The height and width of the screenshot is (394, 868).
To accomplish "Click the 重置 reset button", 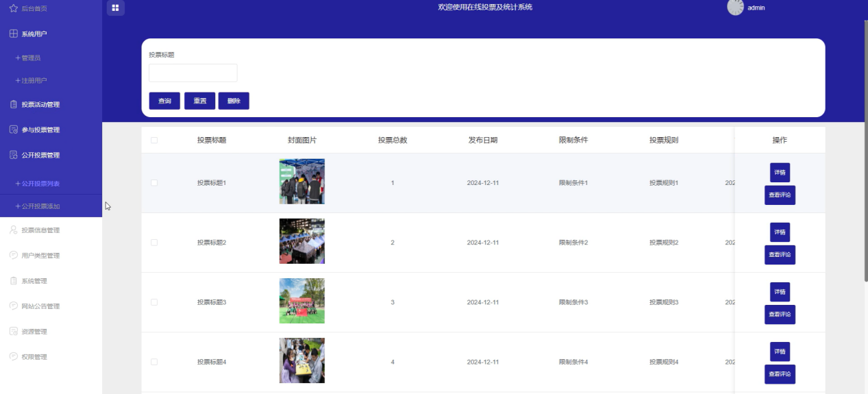I will [199, 101].
